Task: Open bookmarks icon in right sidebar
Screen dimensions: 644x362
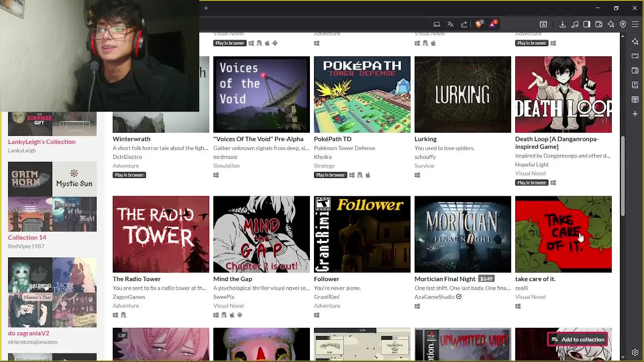Action: coord(635,85)
